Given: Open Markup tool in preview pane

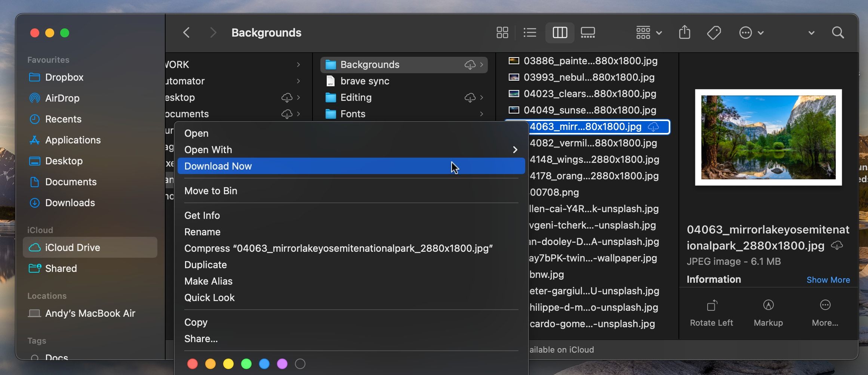Looking at the screenshot, I should [768, 313].
